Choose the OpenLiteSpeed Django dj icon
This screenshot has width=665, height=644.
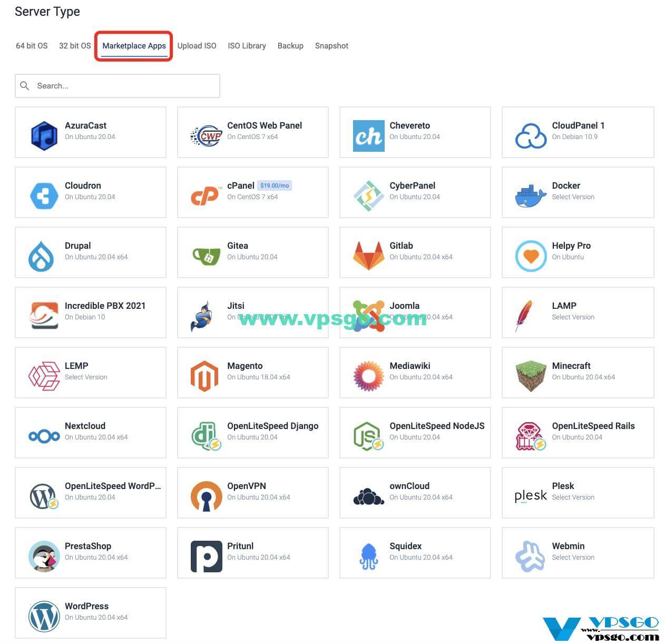click(206, 436)
